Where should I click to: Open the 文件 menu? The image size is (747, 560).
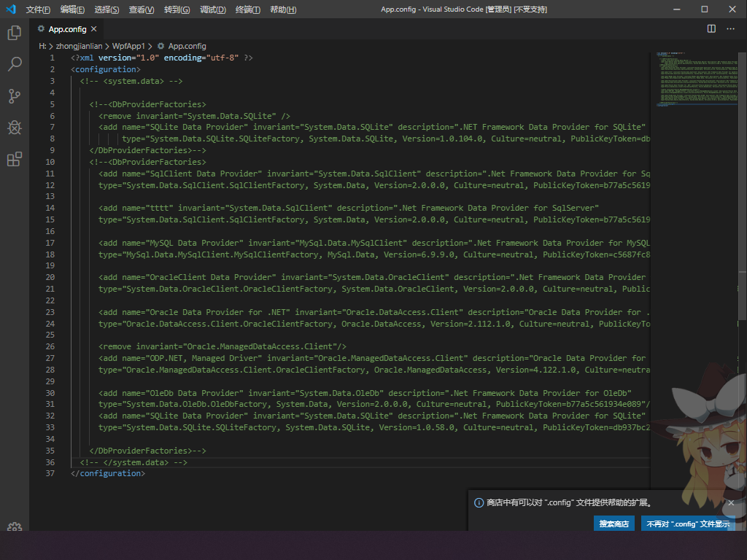pos(37,9)
